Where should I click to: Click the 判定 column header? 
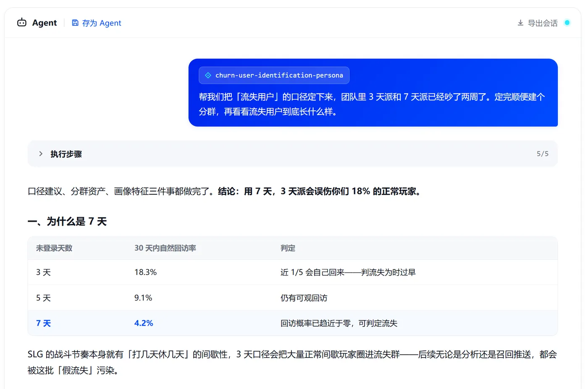[288, 248]
